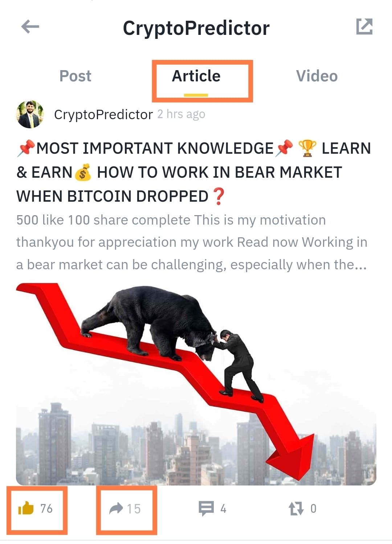Open the bear and arrow thumbnail
The image size is (392, 544).
pyautogui.click(x=196, y=384)
